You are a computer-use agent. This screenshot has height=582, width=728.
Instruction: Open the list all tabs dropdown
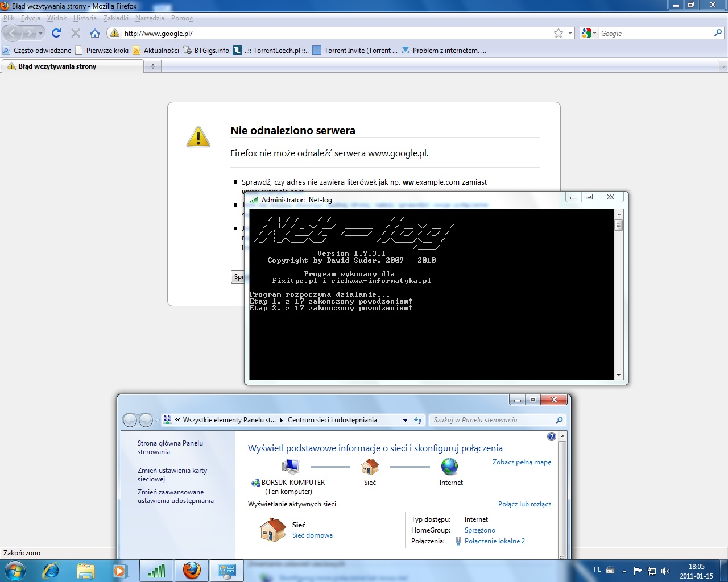click(x=723, y=66)
